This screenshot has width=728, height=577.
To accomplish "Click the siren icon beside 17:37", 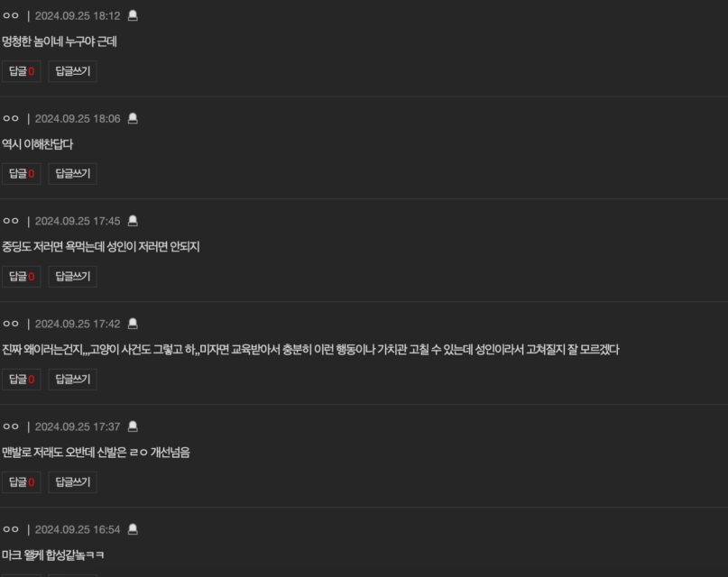I will point(133,426).
